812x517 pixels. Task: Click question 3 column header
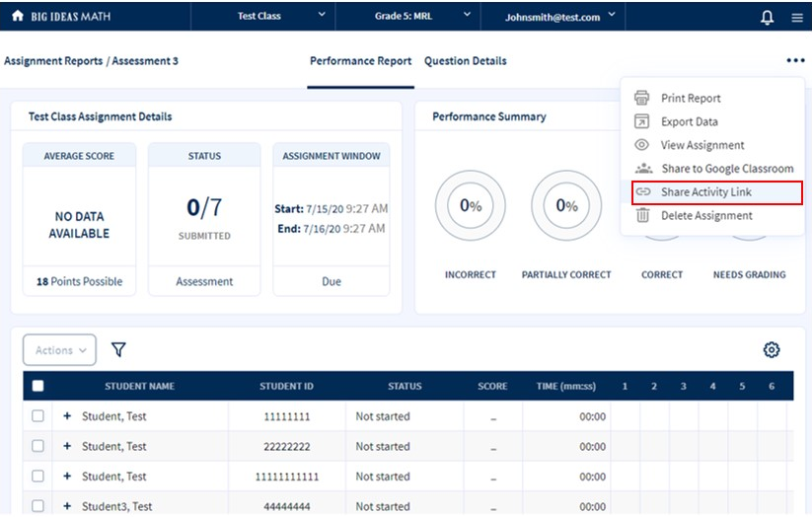coord(683,387)
